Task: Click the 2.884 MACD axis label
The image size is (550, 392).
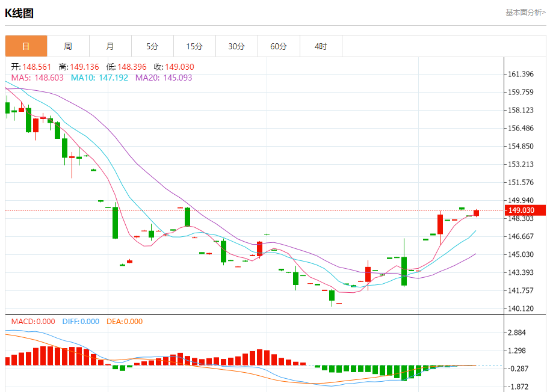Action: coord(517,333)
